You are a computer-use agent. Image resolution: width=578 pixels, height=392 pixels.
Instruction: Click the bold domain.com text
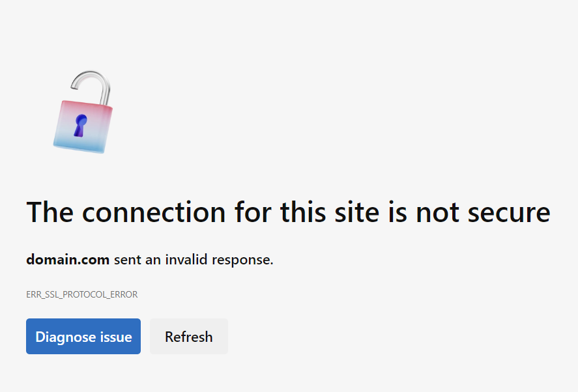(67, 259)
